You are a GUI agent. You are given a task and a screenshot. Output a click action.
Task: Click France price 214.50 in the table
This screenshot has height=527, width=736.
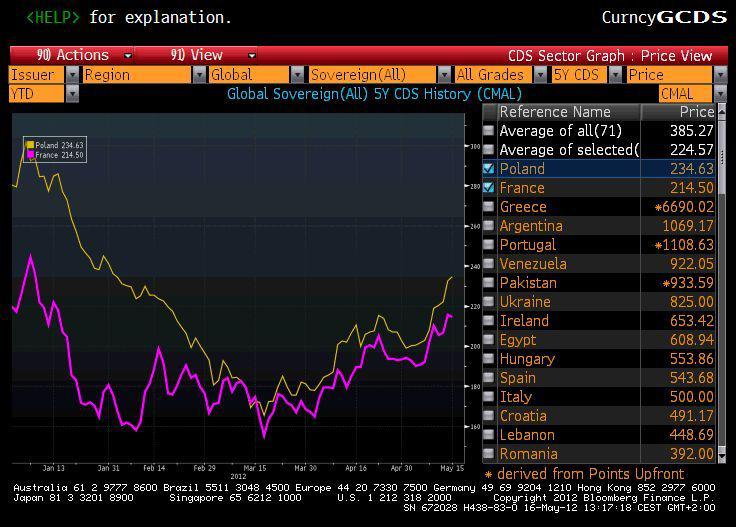(x=691, y=188)
